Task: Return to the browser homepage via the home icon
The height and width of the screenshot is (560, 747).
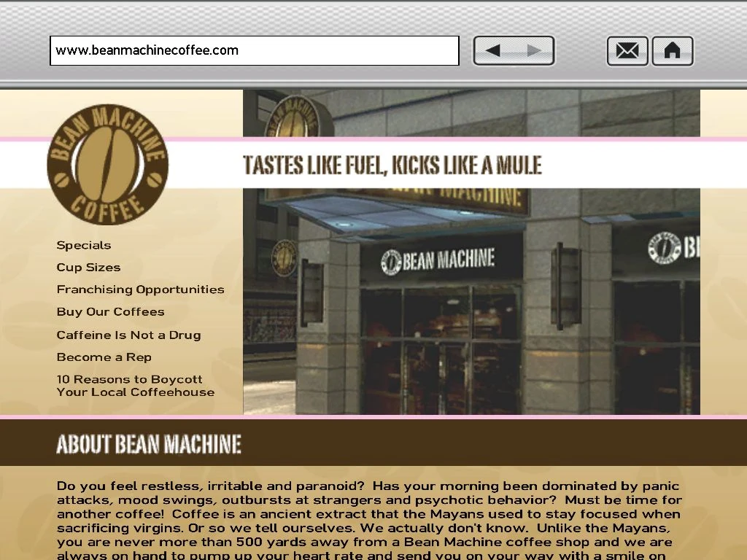Action: tap(672, 50)
